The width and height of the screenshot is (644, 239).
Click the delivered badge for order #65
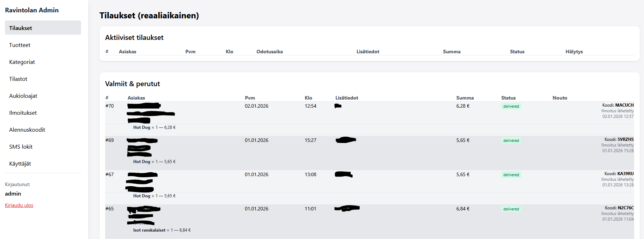(511, 209)
